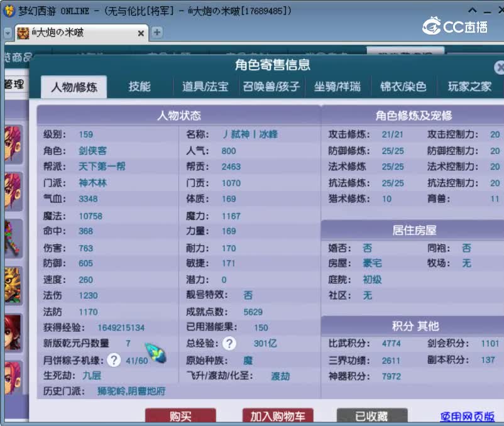Screen dimensions: 504x426
Task: Click the 猎术修炼 value 10
Action: (x=386, y=199)
